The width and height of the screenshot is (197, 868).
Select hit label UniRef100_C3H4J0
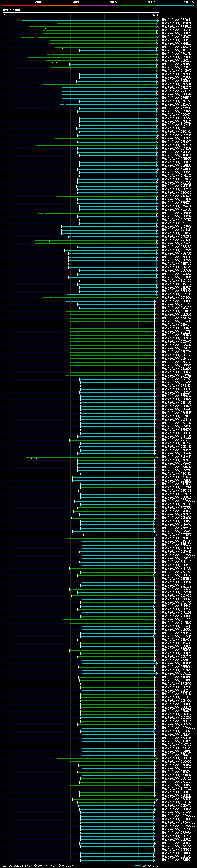[x=176, y=325]
